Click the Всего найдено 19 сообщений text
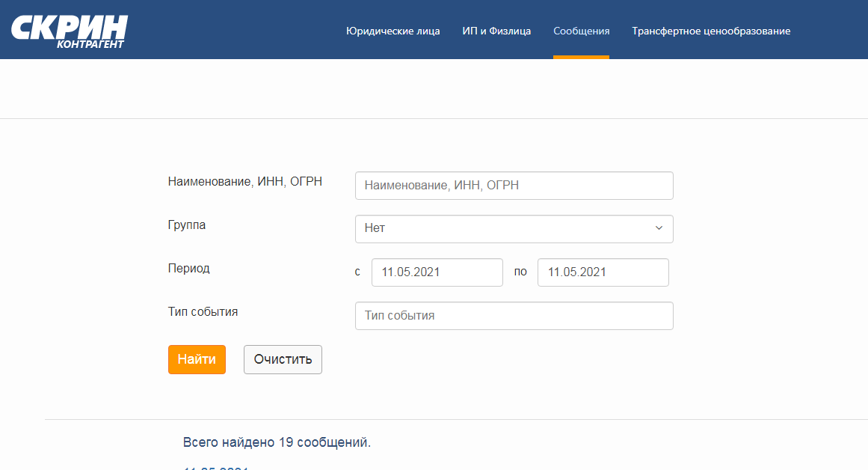 tap(277, 442)
